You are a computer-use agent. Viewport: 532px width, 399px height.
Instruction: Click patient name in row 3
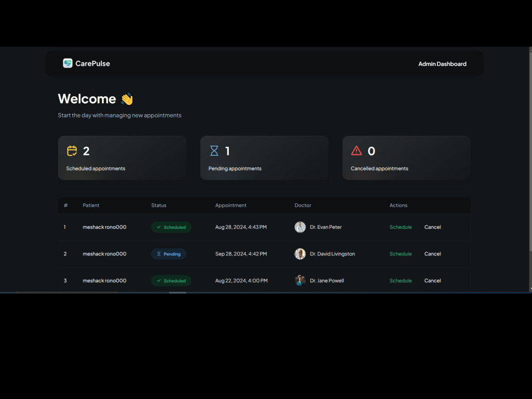(x=104, y=280)
